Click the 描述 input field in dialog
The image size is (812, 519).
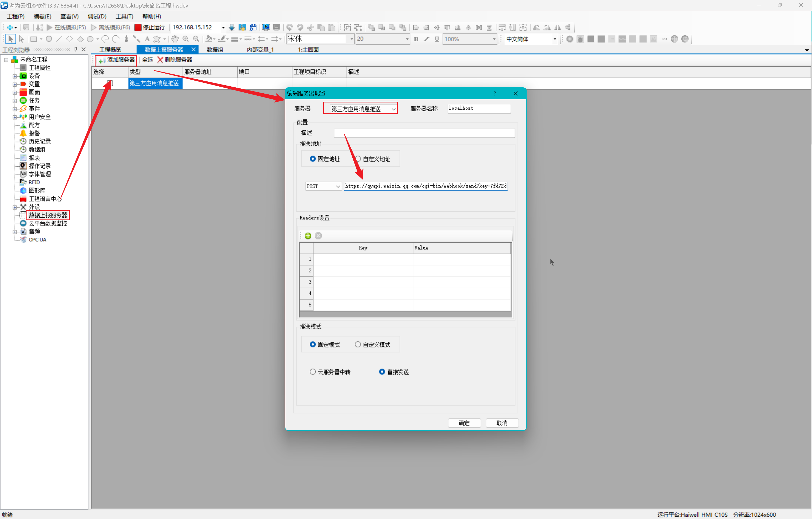coord(424,133)
